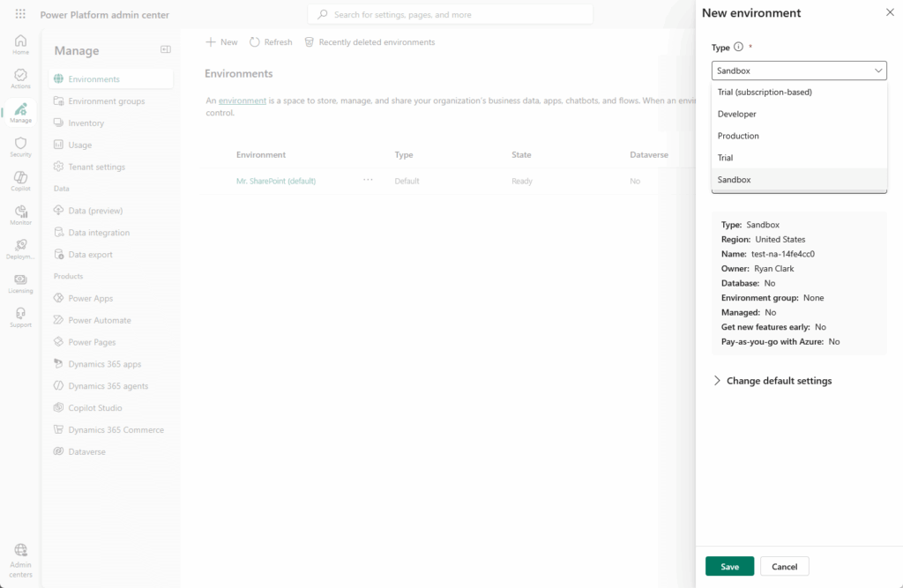Click the Environment groups icon
The height and width of the screenshot is (588, 903).
coord(59,100)
